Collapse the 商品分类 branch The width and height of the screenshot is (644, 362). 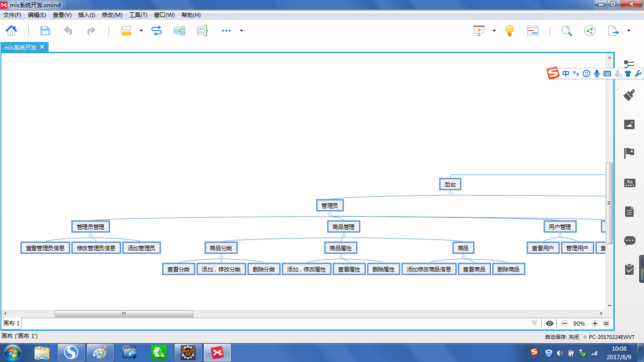(221, 256)
